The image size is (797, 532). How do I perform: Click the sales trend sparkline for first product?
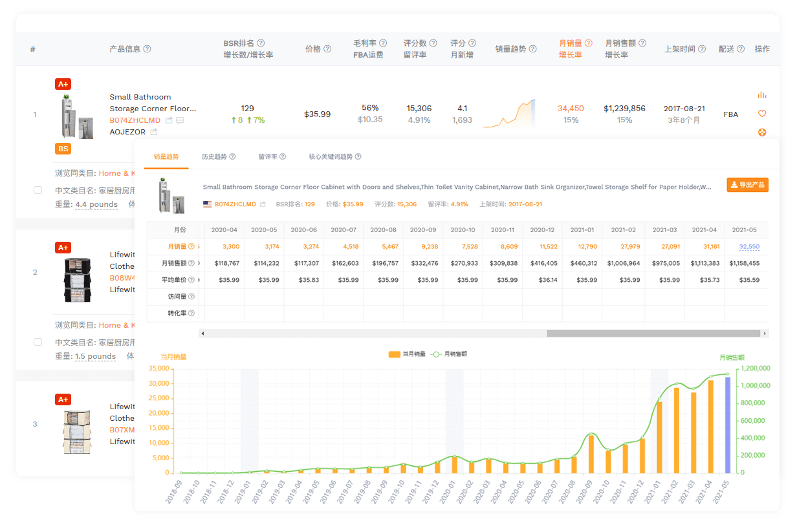tap(508, 114)
